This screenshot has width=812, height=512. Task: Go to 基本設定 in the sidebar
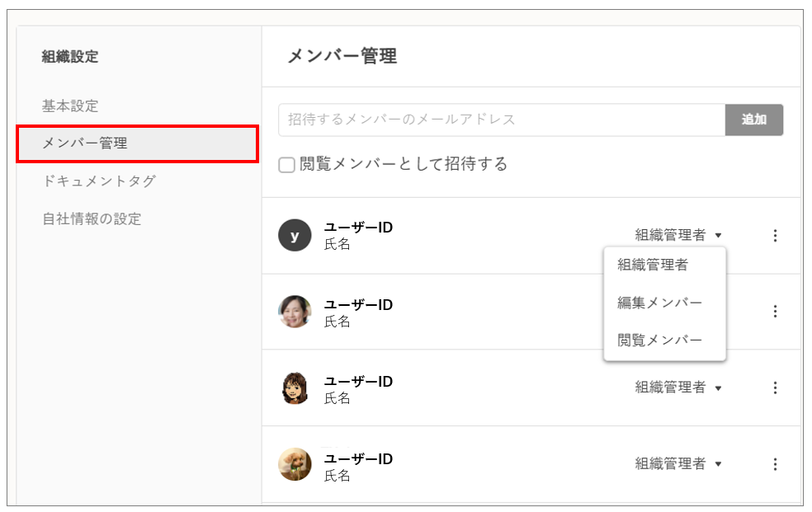[x=70, y=106]
